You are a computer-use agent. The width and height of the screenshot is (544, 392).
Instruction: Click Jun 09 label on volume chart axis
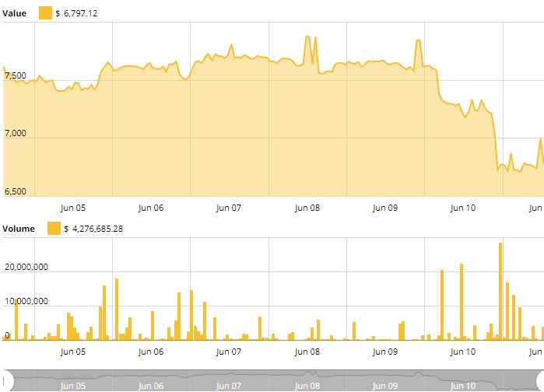384,352
